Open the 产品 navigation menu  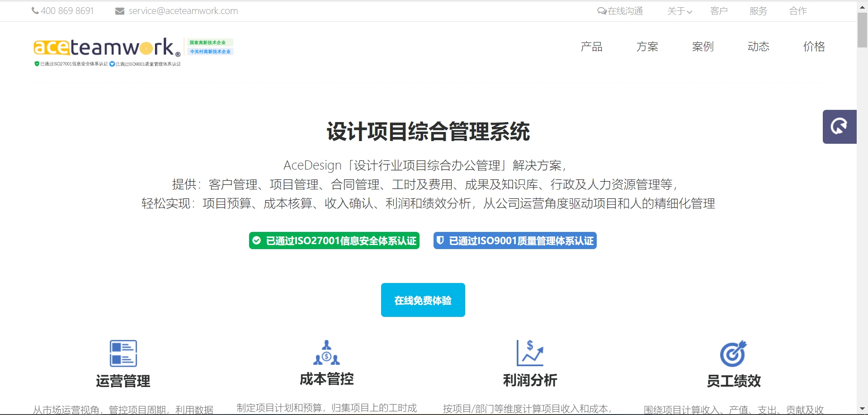point(592,47)
